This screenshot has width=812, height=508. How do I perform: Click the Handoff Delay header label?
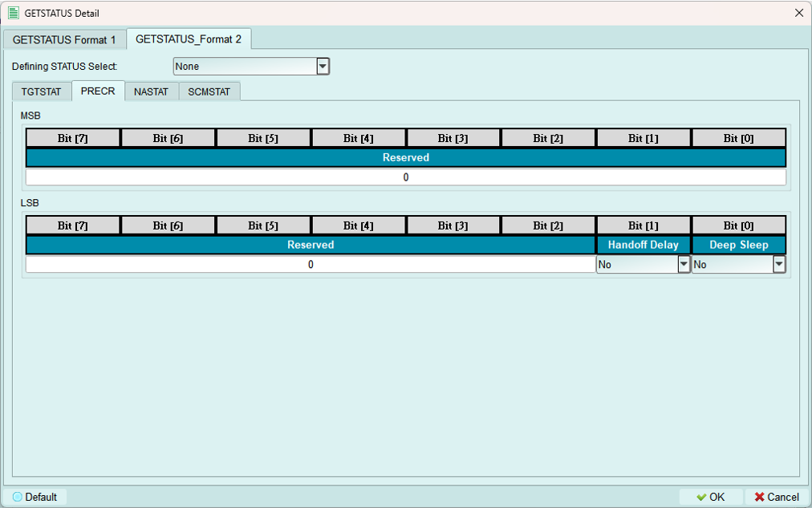coord(644,245)
